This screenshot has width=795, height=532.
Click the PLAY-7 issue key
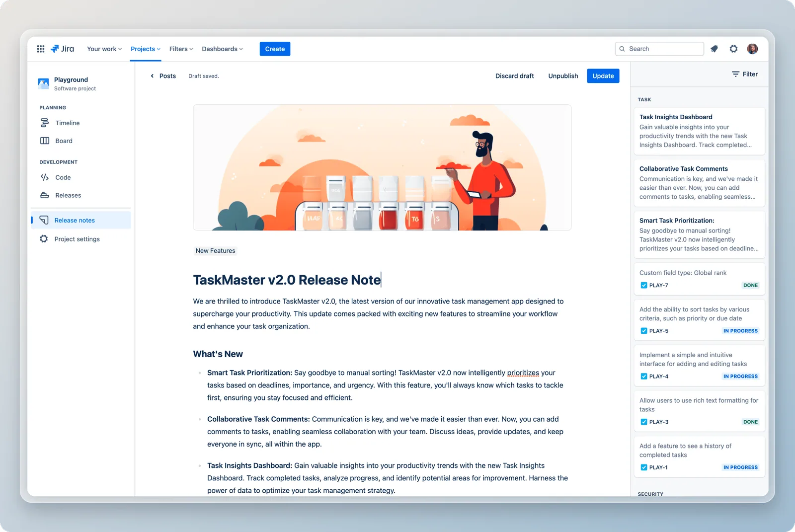click(x=658, y=285)
